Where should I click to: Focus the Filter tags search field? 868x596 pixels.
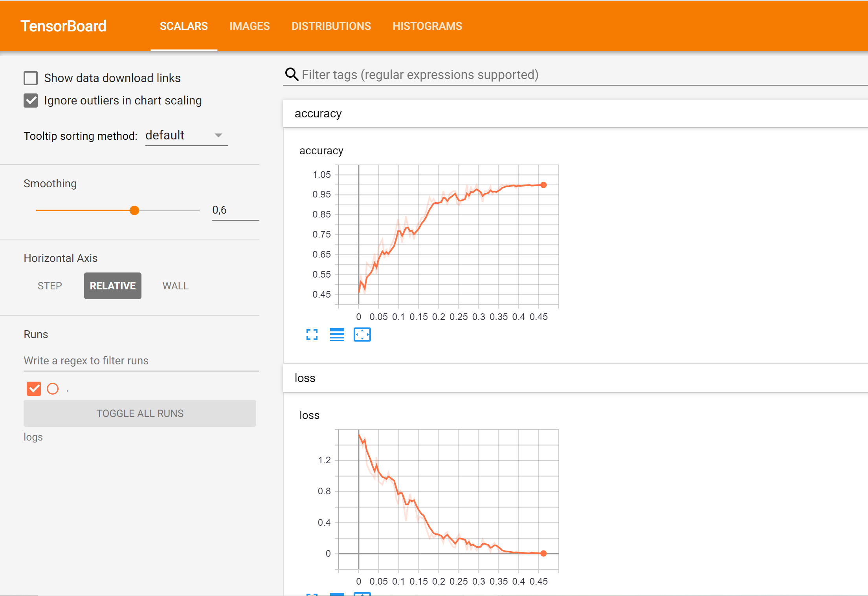click(420, 75)
